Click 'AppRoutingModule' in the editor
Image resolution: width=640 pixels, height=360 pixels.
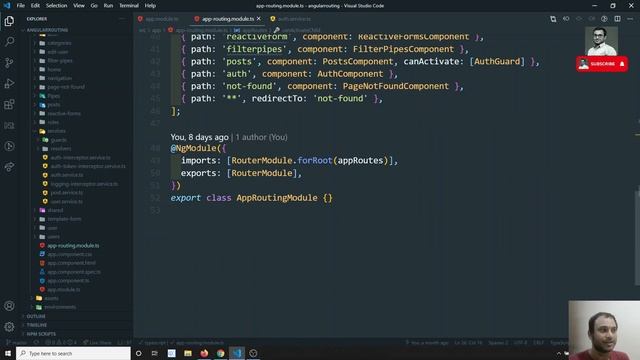coord(277,198)
